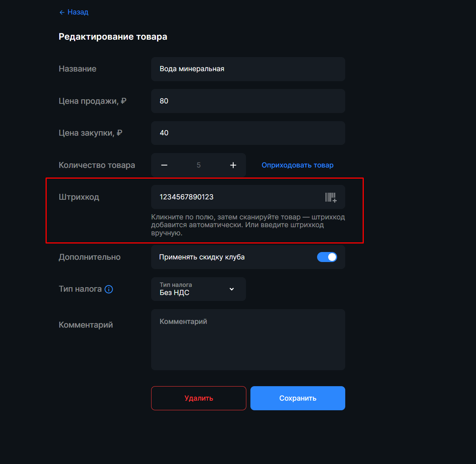Click the red Удалить button

(199, 398)
